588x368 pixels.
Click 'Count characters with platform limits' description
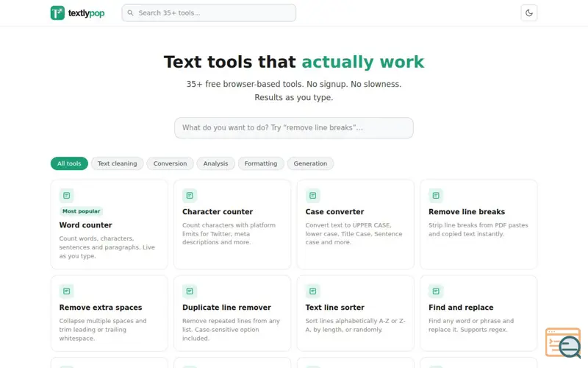click(229, 233)
